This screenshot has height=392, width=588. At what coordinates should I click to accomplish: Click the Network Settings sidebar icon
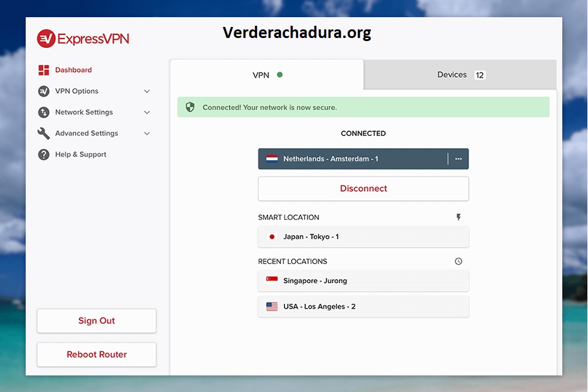click(44, 112)
